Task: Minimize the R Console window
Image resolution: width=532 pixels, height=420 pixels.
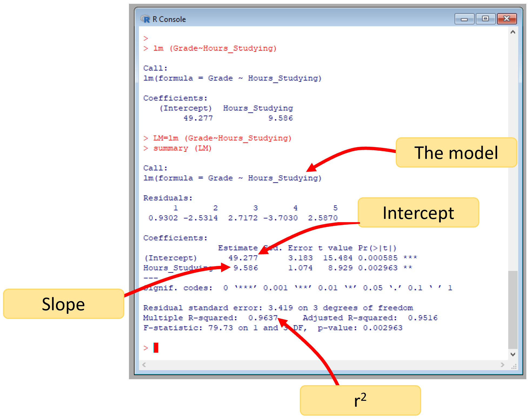Action: [x=464, y=19]
